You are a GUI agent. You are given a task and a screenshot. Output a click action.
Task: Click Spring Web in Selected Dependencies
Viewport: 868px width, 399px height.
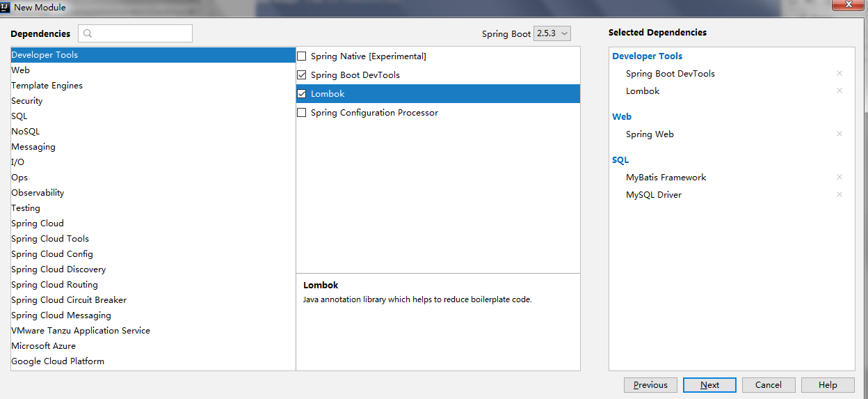coord(650,134)
